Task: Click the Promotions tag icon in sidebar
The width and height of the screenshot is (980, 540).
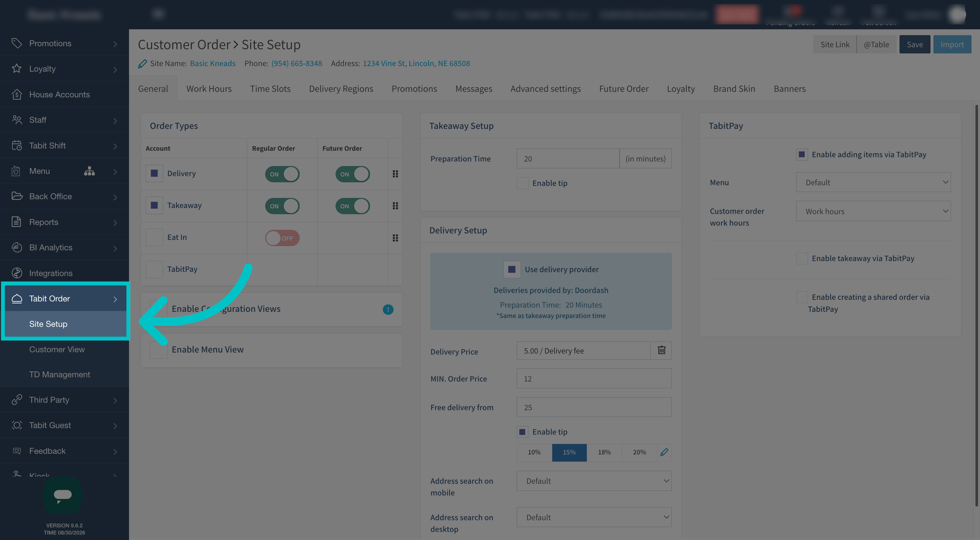Action: click(x=16, y=43)
